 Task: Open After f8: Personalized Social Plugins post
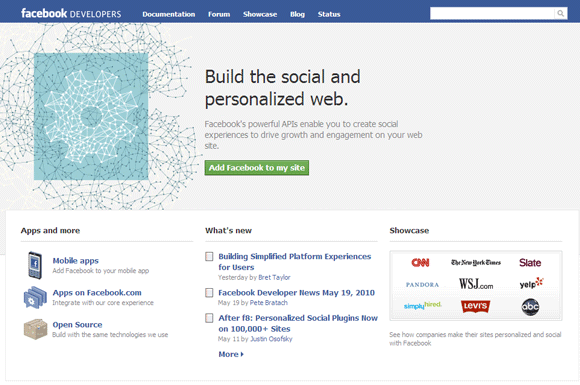click(298, 323)
